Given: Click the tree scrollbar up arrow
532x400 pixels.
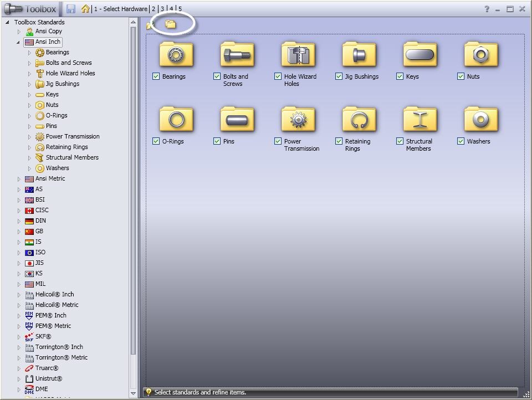Looking at the screenshot, I should 133,22.
